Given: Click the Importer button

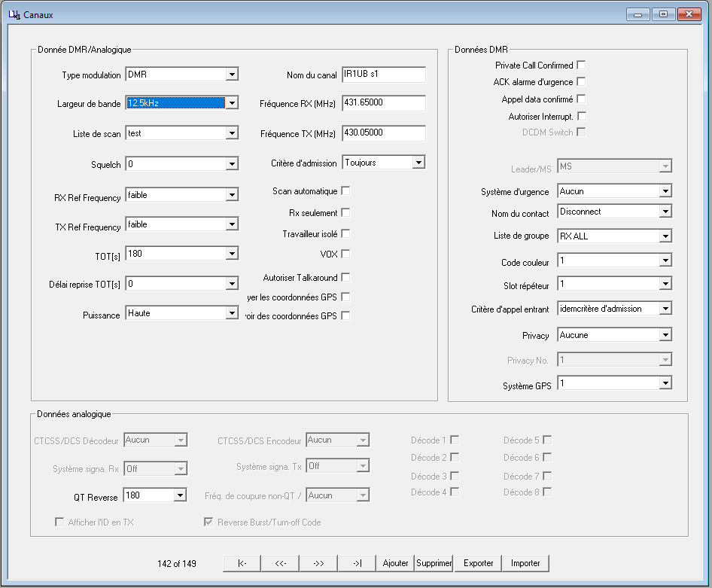Looking at the screenshot, I should point(525,563).
